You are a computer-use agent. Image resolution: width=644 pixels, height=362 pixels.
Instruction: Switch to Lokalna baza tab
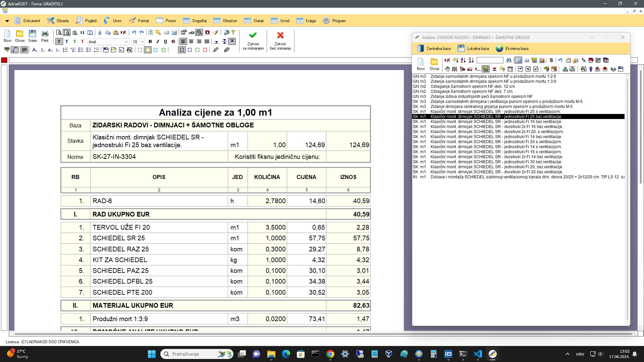[x=473, y=49]
